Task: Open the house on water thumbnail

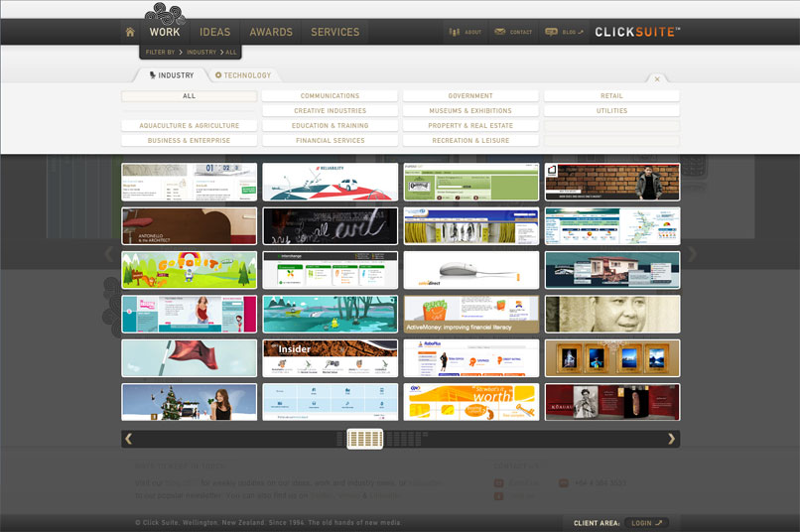Action: click(612, 270)
